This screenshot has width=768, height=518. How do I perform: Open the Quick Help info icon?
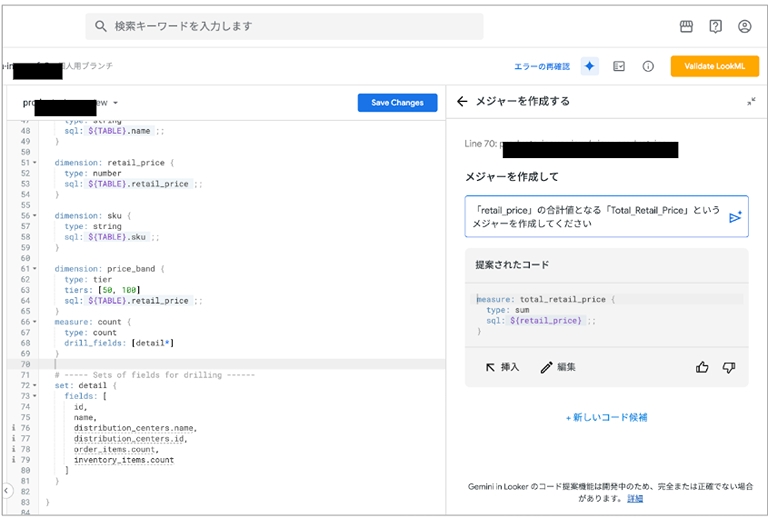[648, 66]
